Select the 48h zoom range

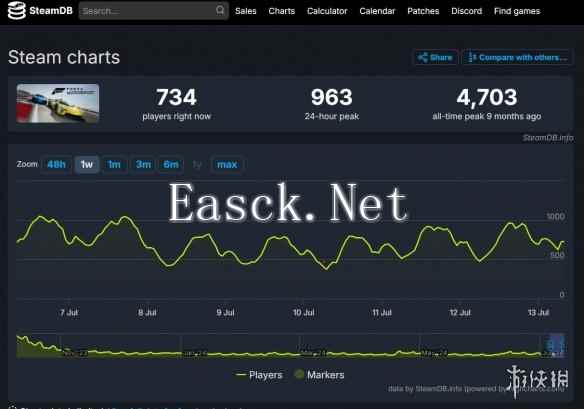pos(56,164)
